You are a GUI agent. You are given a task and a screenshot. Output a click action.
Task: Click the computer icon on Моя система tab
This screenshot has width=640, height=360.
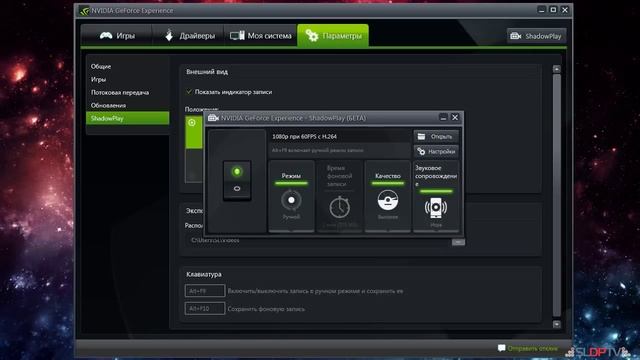tap(237, 36)
